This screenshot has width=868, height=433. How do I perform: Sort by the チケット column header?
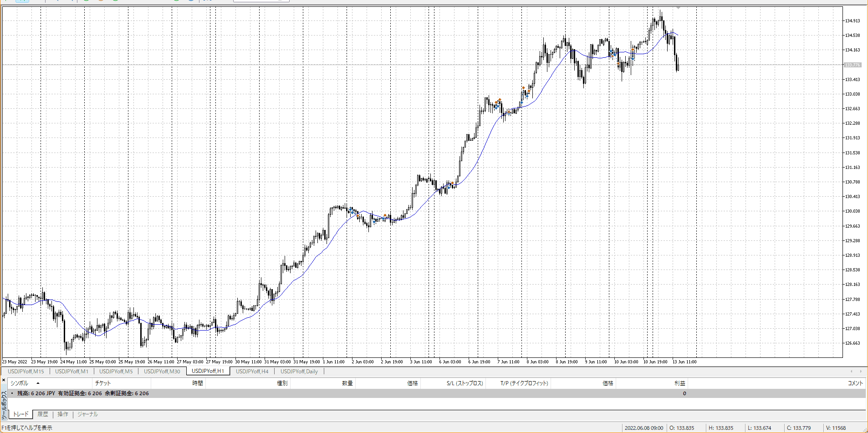click(103, 383)
